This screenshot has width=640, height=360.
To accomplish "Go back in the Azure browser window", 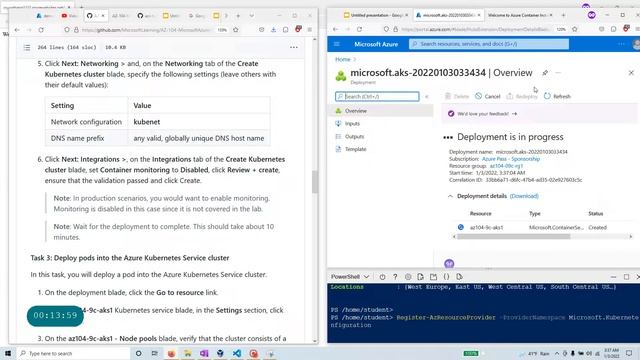I will tap(335, 29).
